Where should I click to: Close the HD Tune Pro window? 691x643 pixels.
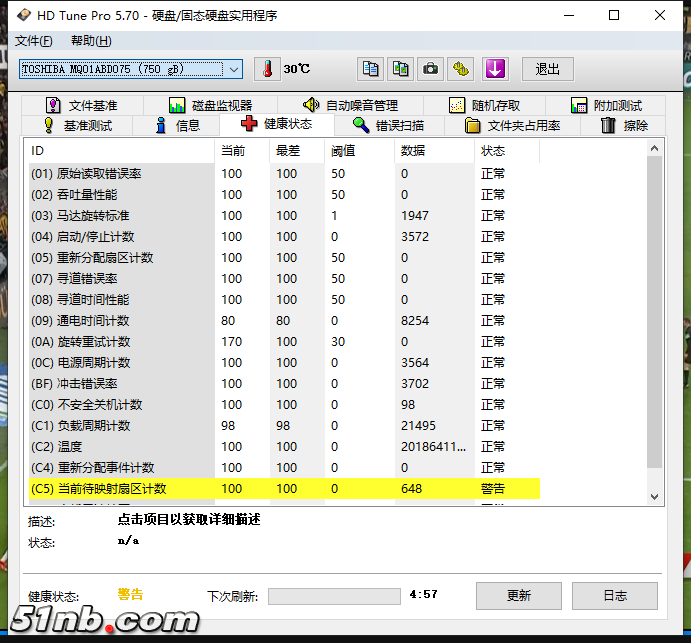(x=660, y=15)
